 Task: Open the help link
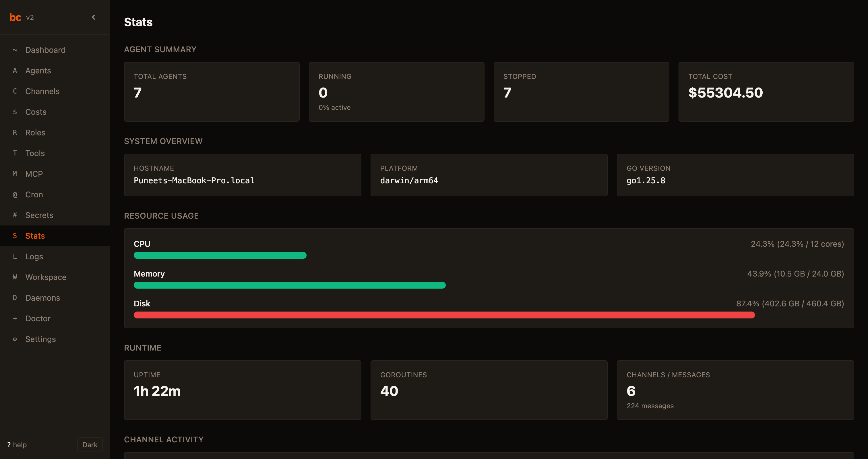point(17,445)
